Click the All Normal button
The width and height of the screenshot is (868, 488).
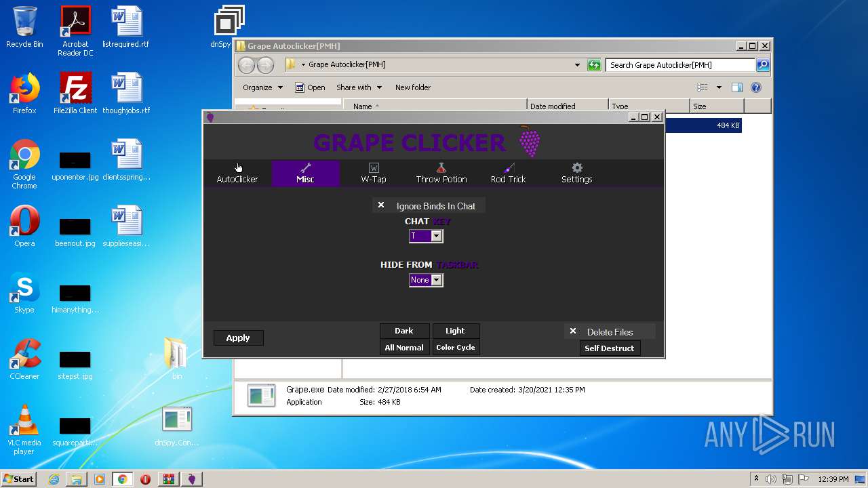click(x=404, y=348)
